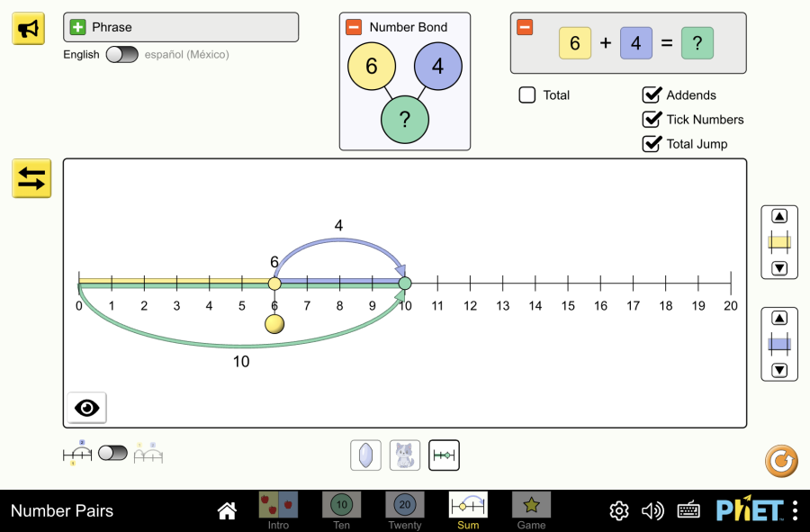Open keyboard shortcuts help icon
The height and width of the screenshot is (532, 810).
tap(688, 511)
